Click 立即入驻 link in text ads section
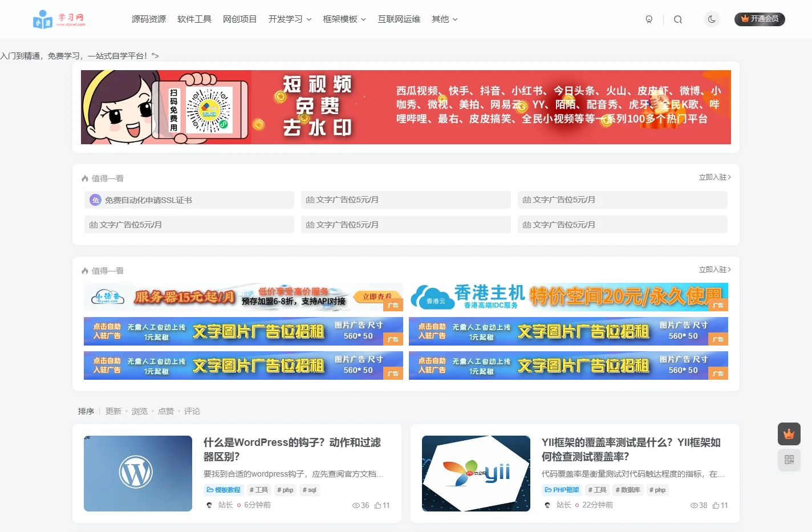The height and width of the screenshot is (532, 812). (715, 177)
